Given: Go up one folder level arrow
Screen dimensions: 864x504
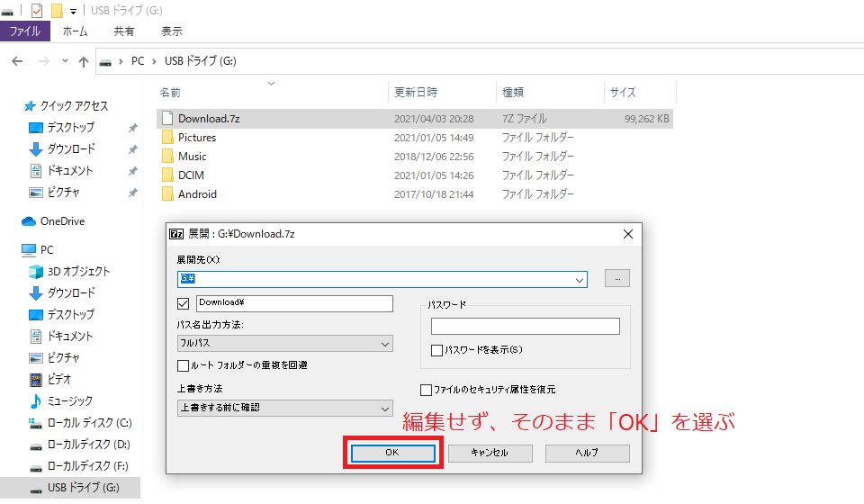Looking at the screenshot, I should click(x=83, y=61).
